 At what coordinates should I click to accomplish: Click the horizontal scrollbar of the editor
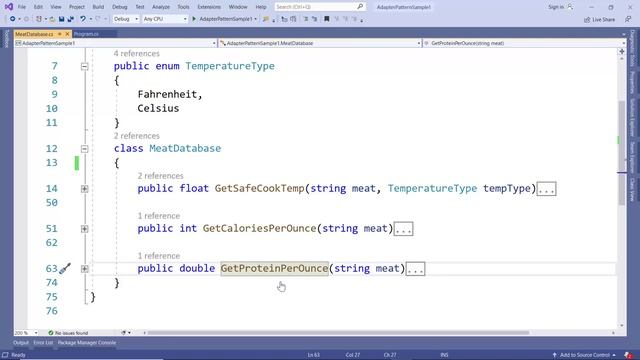click(x=338, y=333)
